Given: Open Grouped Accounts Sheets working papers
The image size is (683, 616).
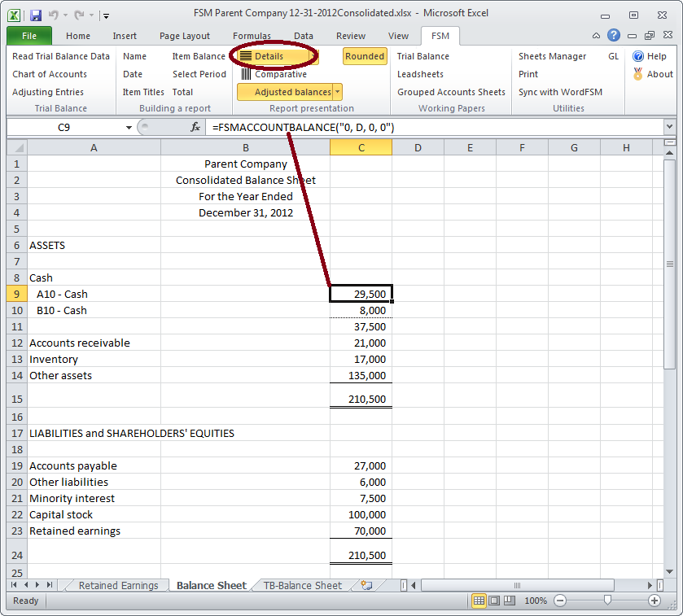Looking at the screenshot, I should tap(451, 92).
